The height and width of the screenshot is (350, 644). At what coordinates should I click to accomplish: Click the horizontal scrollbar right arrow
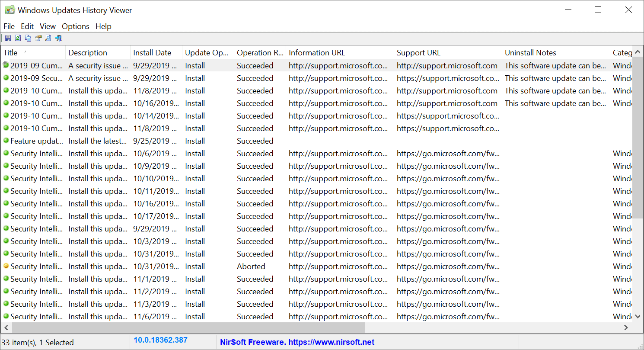pyautogui.click(x=626, y=328)
